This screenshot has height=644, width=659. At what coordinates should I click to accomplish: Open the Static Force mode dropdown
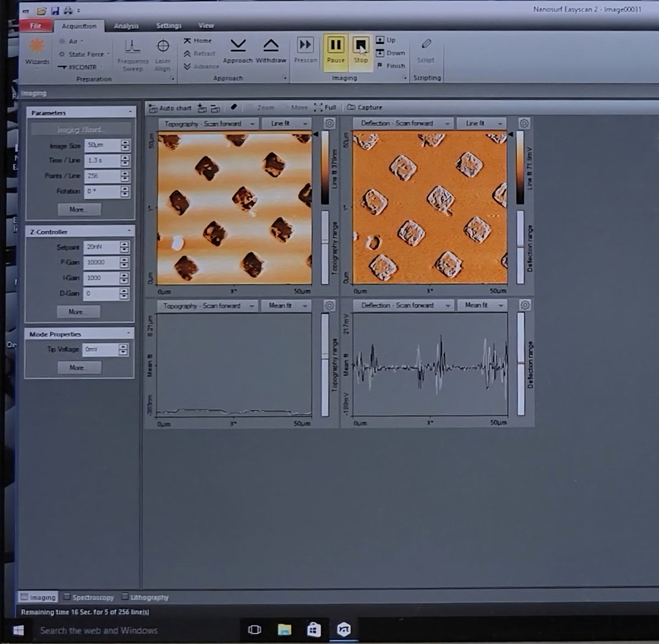tap(84, 54)
